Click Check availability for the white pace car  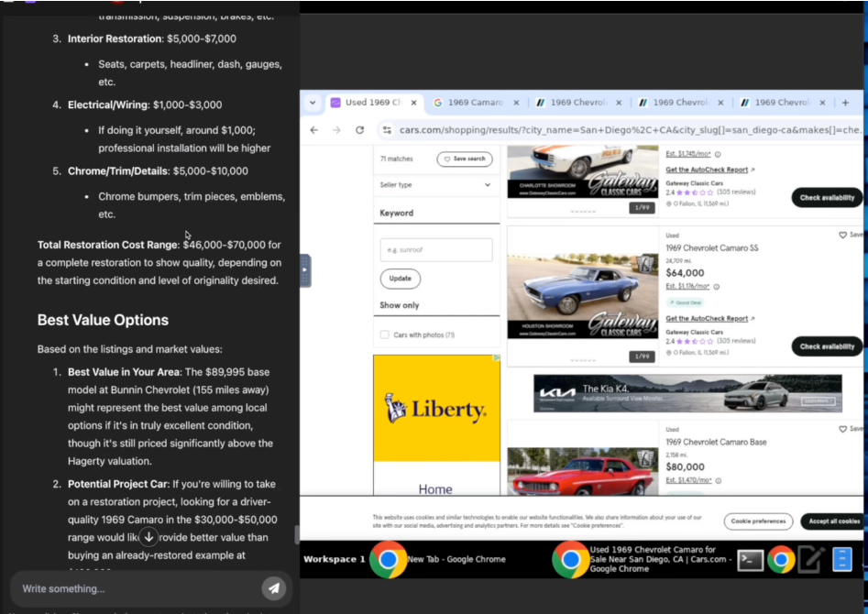(x=827, y=198)
